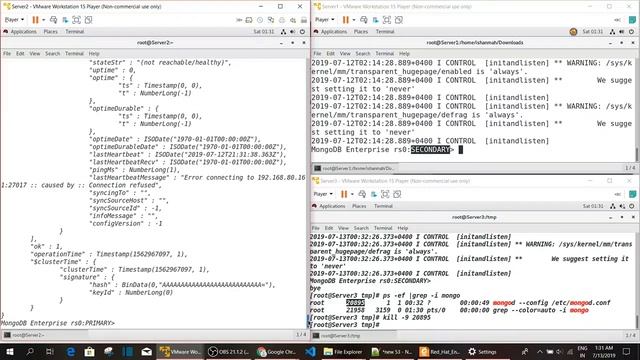Open Microsoft Edge from the taskbar

(x=70, y=351)
